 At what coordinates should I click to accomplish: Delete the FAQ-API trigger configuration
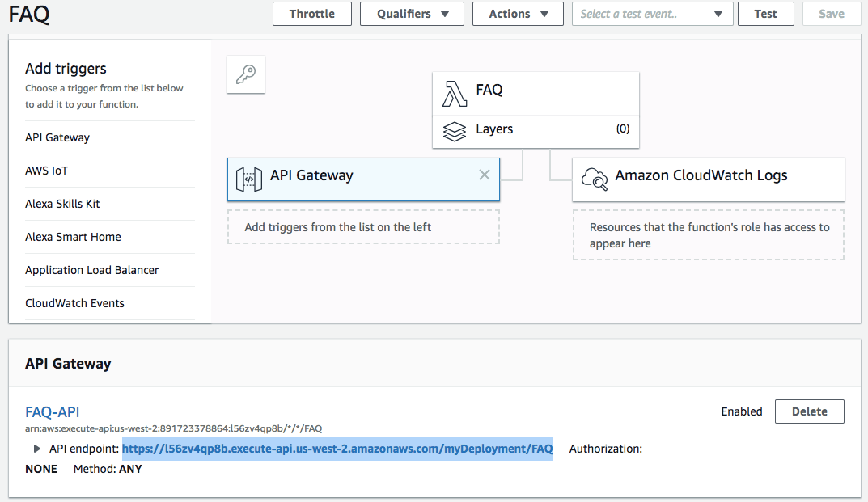(809, 411)
